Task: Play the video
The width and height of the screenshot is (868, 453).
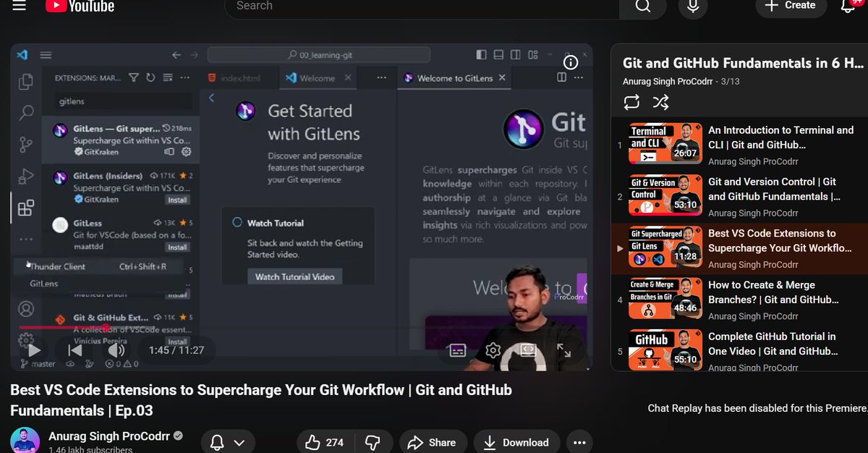Action: pyautogui.click(x=34, y=350)
